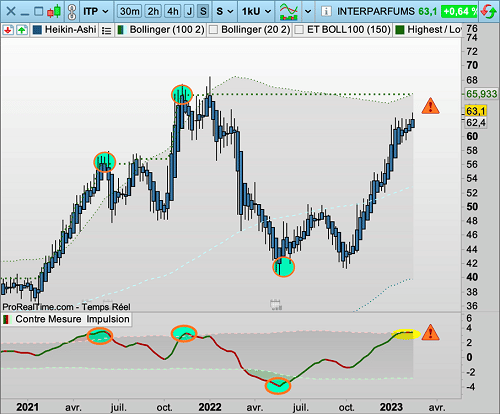This screenshot has height=414, width=500.
Task: Click the red down-arrow icon
Action: pyautogui.click(x=8, y=30)
